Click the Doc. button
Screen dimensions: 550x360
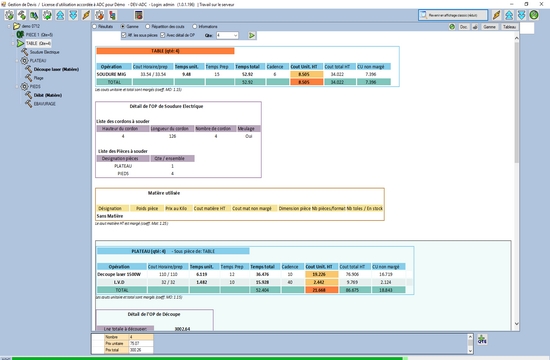(463, 27)
